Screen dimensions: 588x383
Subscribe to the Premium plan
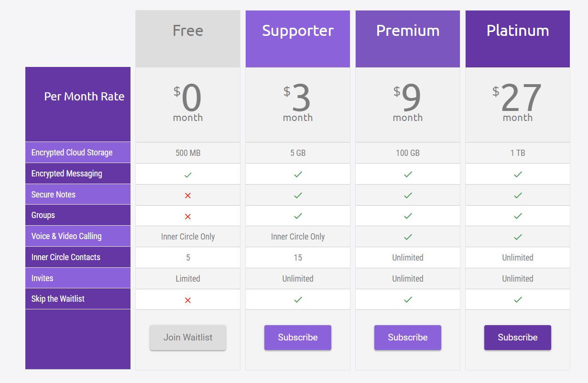pos(408,338)
